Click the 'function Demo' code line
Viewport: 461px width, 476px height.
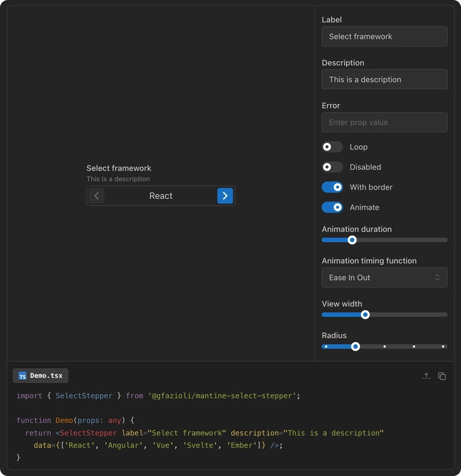(x=75, y=421)
